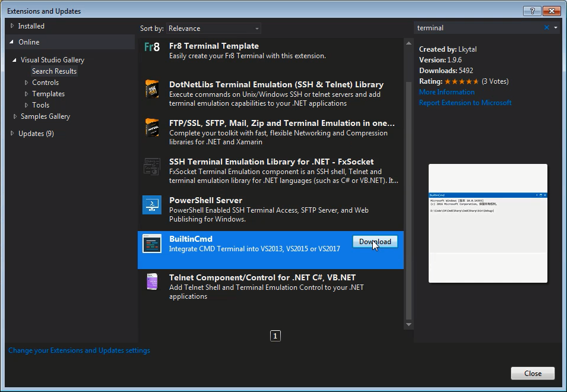
Task: Open the help question mark button
Action: tap(532, 11)
